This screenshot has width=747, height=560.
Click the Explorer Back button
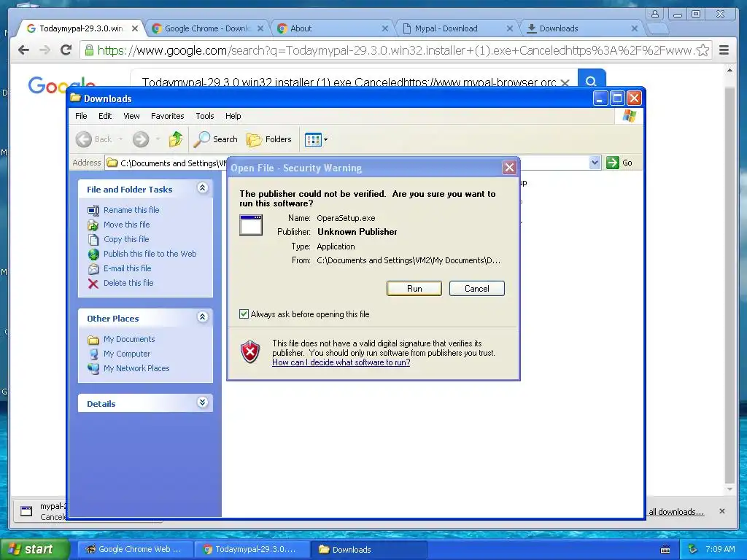pos(94,139)
